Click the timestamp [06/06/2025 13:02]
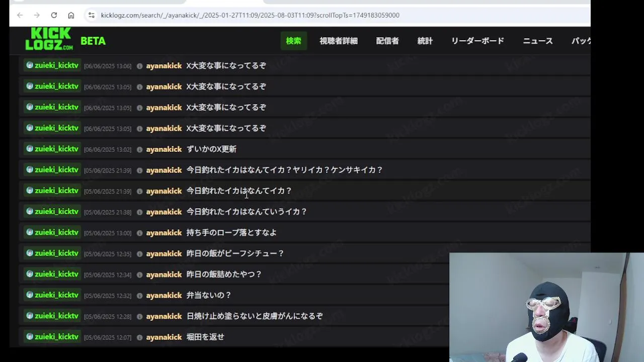This screenshot has height=362, width=644. point(108,150)
